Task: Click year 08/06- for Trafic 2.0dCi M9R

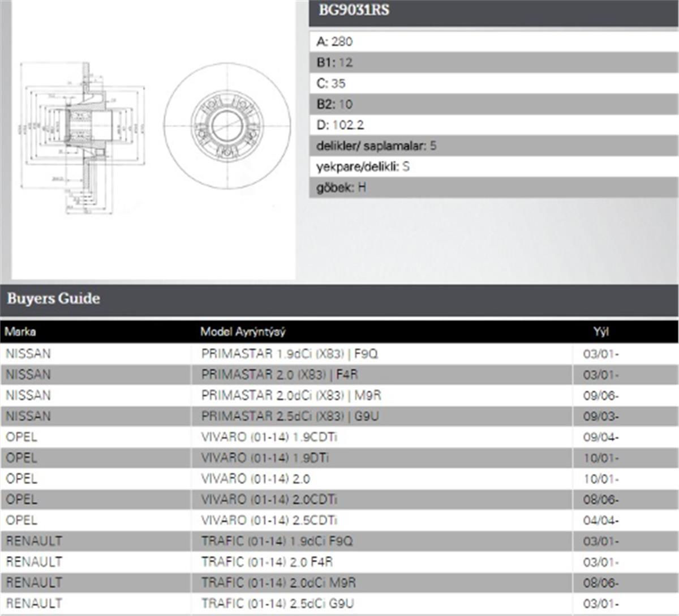Action: (x=601, y=583)
